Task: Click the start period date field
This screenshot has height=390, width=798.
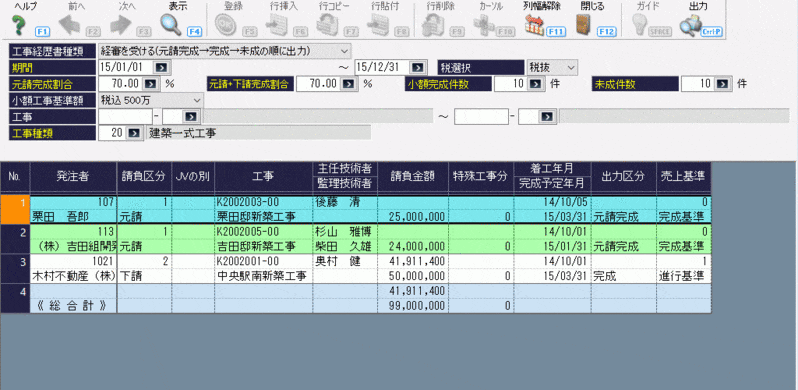Action: 126,67
